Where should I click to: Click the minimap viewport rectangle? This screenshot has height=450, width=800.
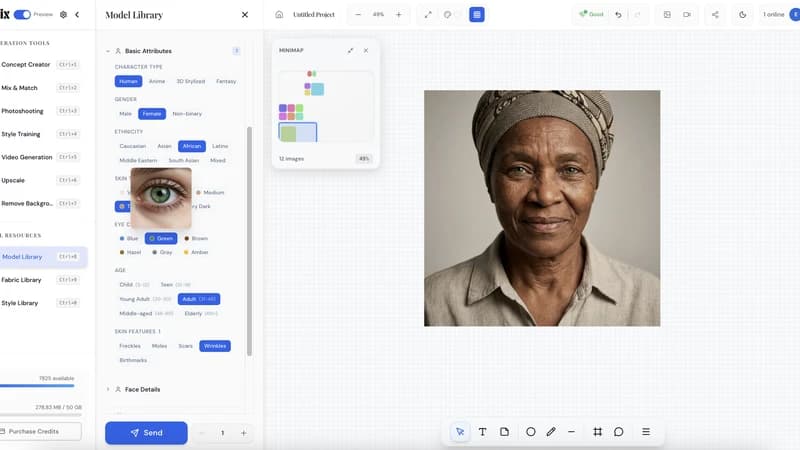297,132
